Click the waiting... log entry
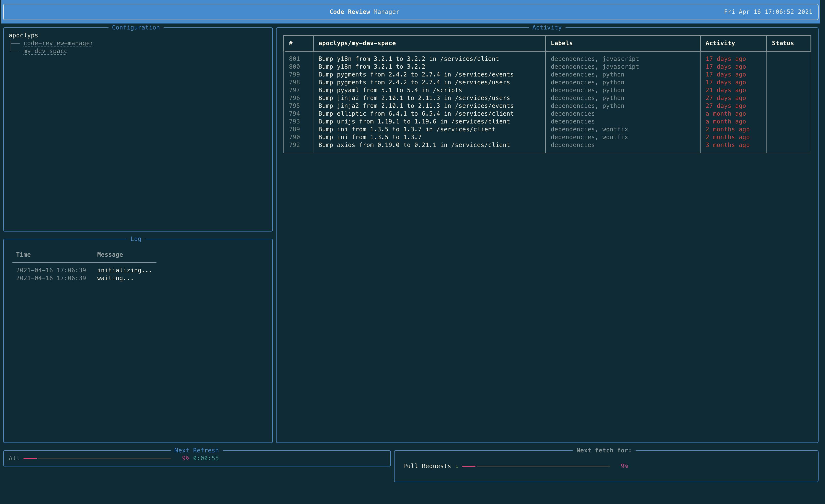This screenshot has width=825, height=504. 115,278
